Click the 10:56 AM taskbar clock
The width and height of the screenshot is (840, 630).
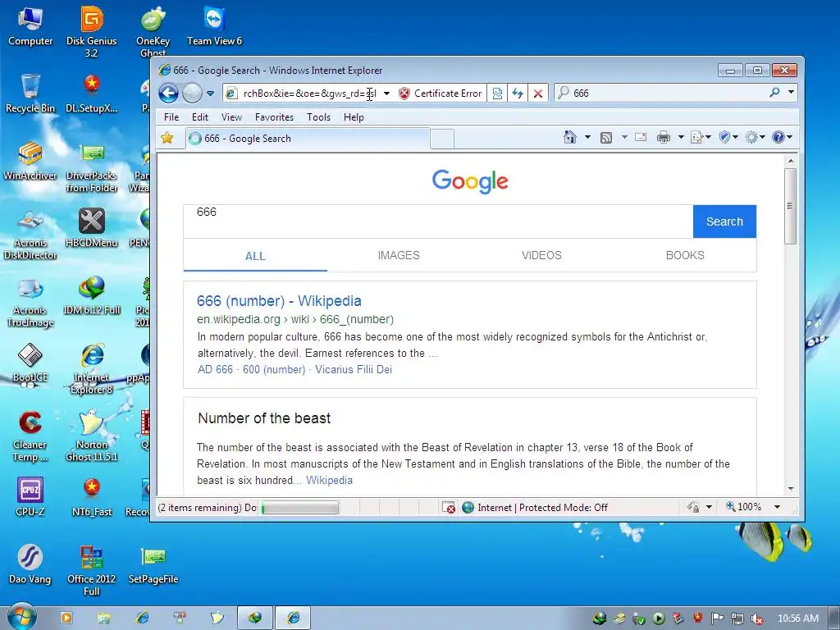click(x=797, y=619)
